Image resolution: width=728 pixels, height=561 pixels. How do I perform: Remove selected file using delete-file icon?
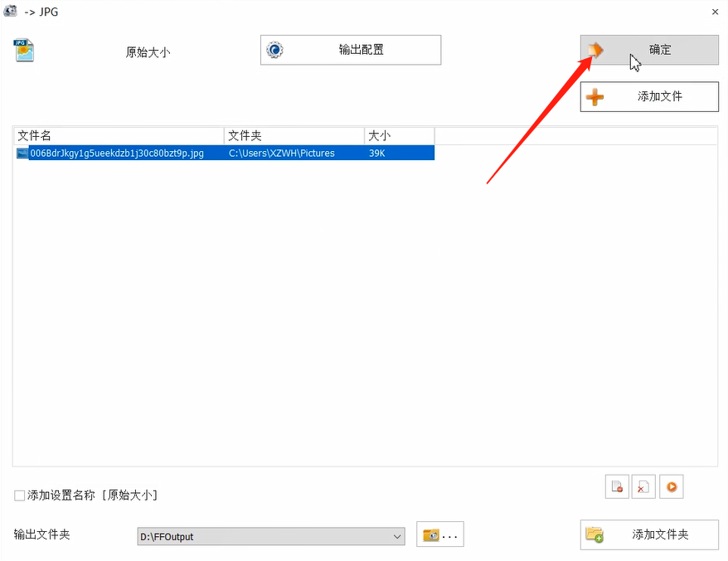click(x=617, y=486)
